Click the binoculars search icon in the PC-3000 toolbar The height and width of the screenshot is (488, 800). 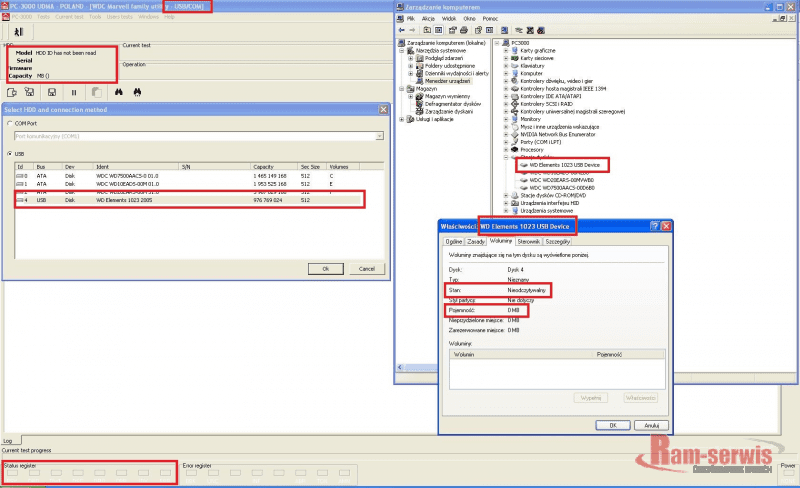click(x=119, y=93)
